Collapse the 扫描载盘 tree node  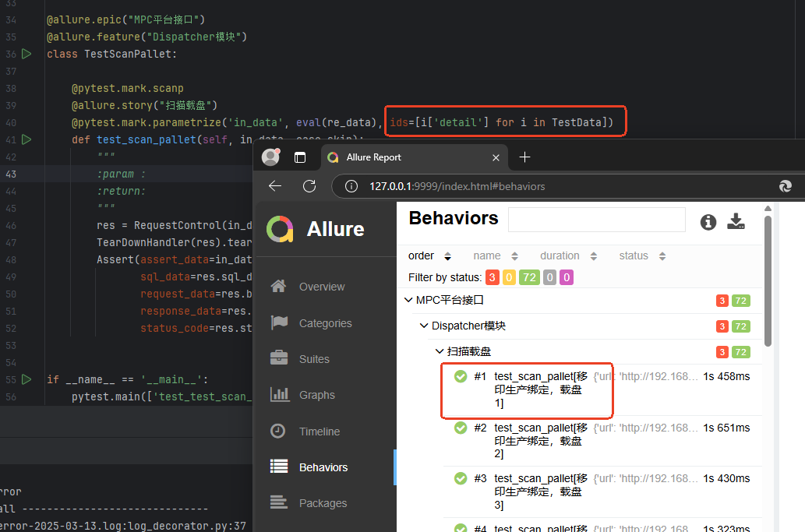pyautogui.click(x=440, y=351)
